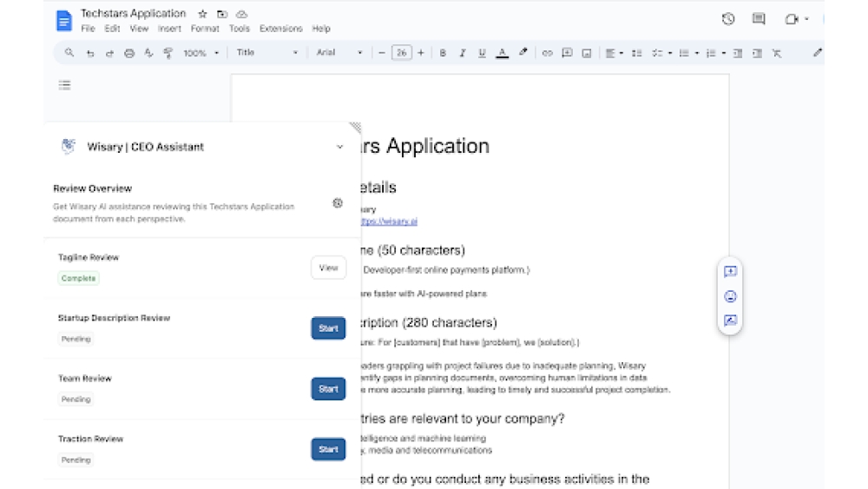Open the Extensions menu
The height and width of the screenshot is (489, 868).
pos(280,29)
